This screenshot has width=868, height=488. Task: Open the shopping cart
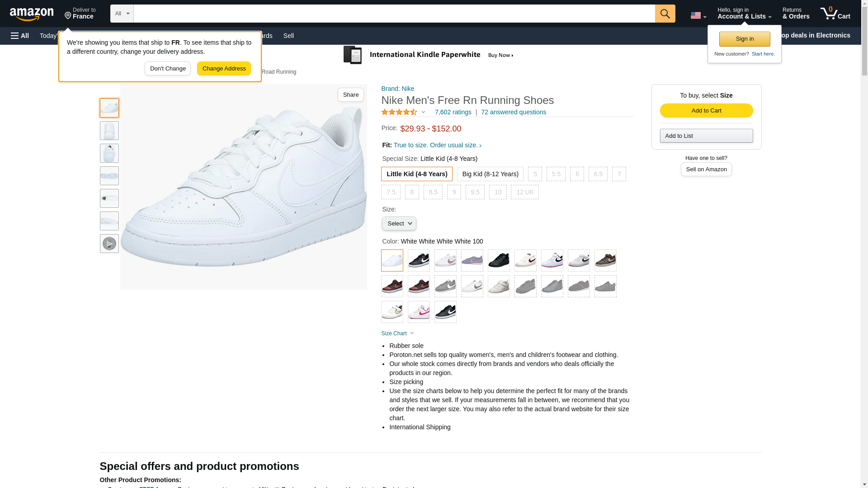(x=835, y=14)
